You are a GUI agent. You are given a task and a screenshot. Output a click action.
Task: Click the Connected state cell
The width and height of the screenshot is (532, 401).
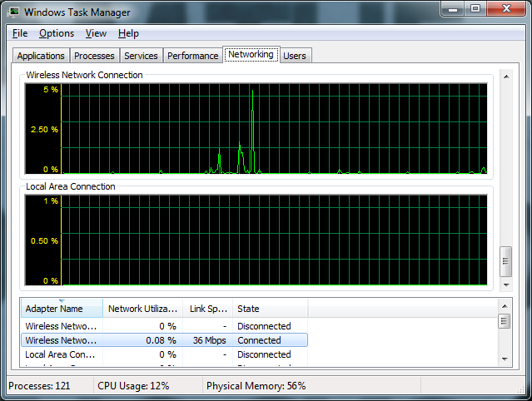[x=259, y=340]
